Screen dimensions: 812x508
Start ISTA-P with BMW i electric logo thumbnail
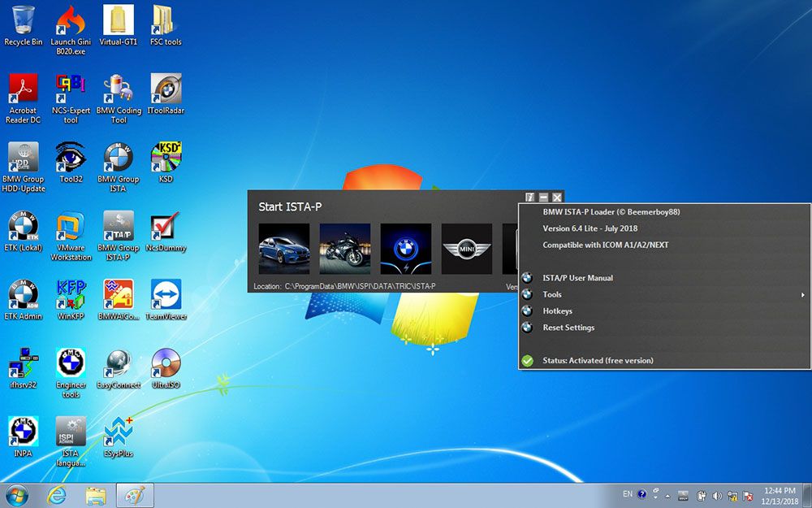406,249
